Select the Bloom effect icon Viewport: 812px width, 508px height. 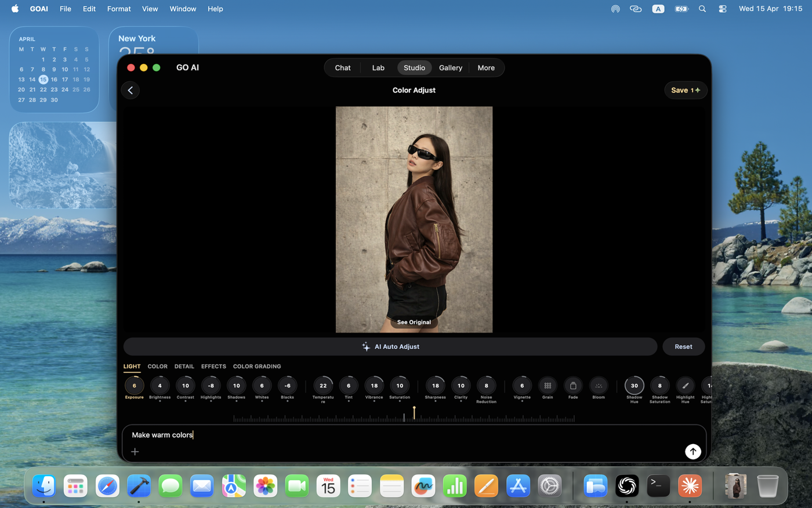click(x=598, y=385)
